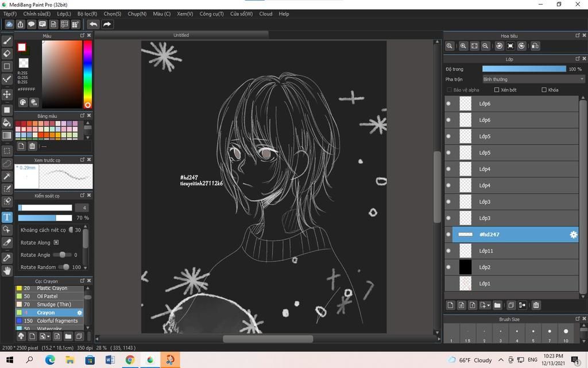Hide the Lớp2 layer
The height and width of the screenshot is (368, 588).
448,267
